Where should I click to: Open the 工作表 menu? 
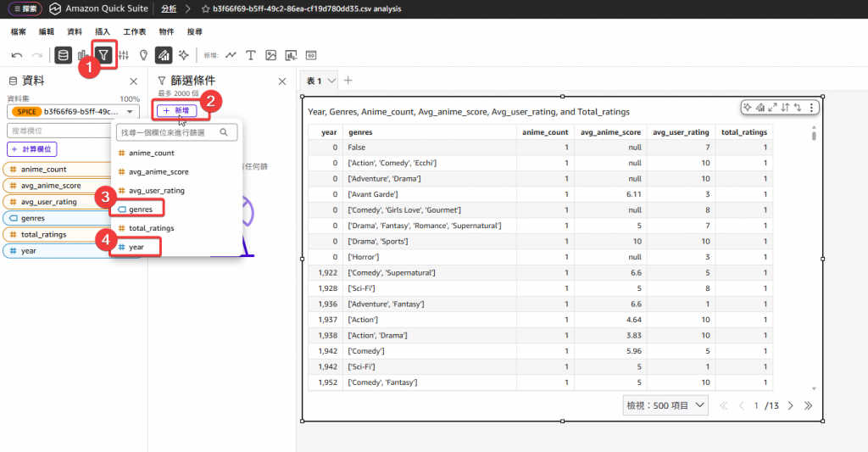point(135,31)
